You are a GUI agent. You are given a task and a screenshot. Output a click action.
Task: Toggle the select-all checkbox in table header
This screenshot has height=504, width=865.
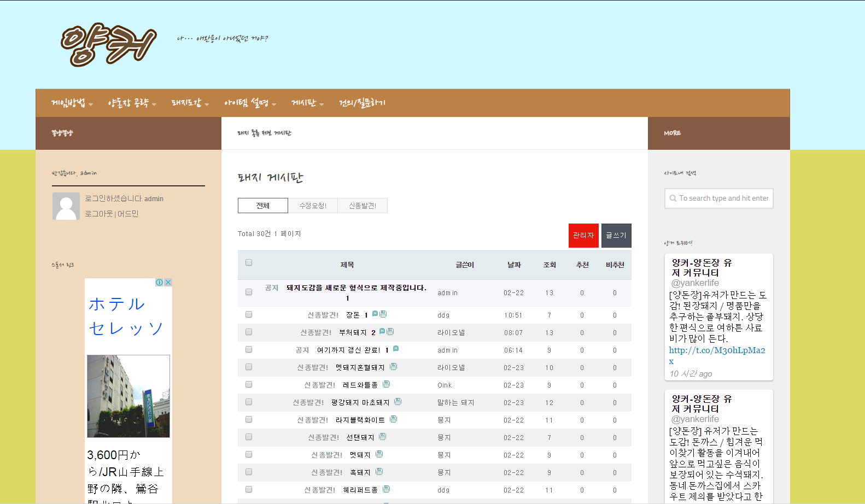249,263
